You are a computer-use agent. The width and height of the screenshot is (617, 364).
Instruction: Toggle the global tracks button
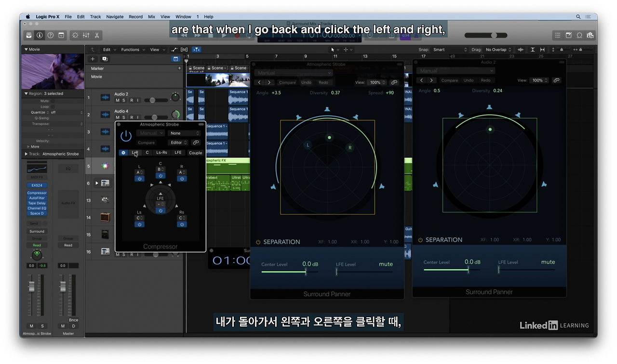(175, 59)
